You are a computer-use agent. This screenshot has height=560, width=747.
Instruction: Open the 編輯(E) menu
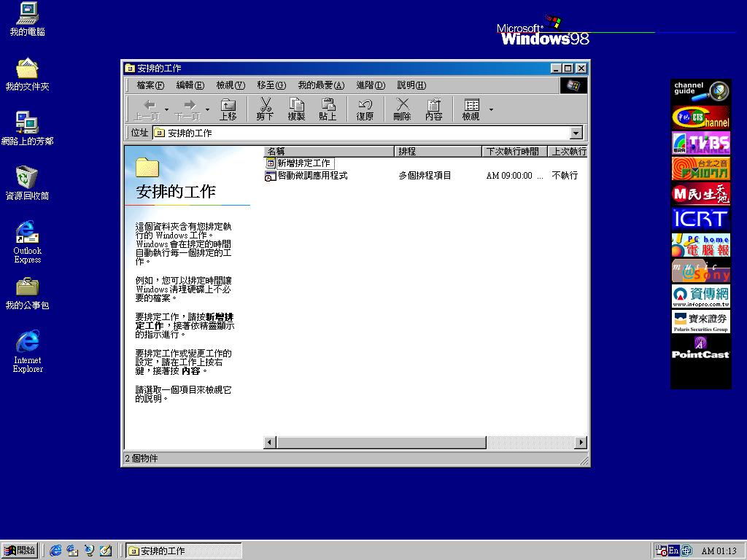pos(190,85)
